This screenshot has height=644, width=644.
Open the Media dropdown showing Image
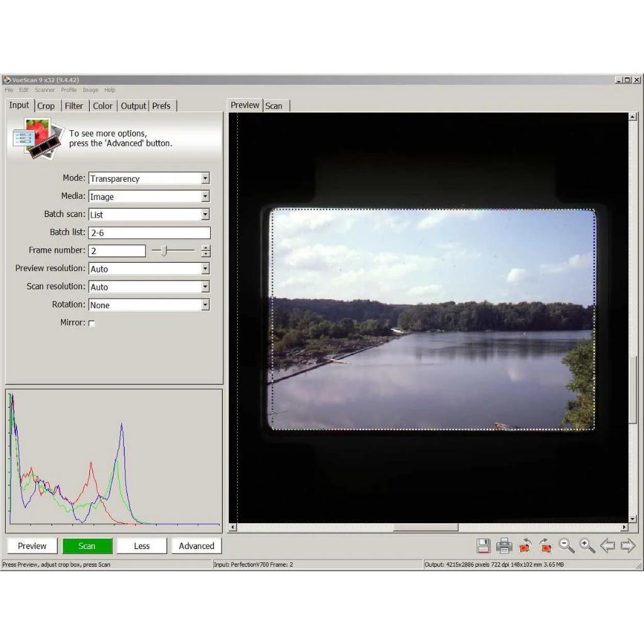click(149, 196)
